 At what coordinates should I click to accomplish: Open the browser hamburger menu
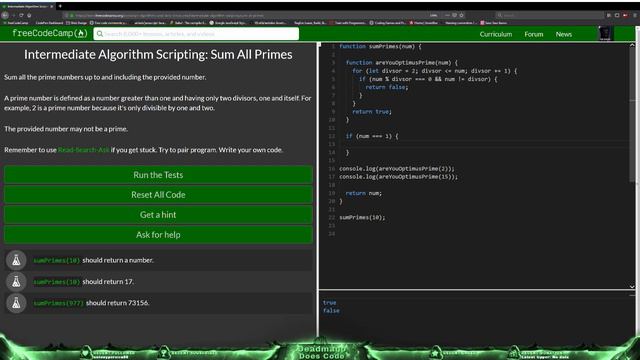635,15
